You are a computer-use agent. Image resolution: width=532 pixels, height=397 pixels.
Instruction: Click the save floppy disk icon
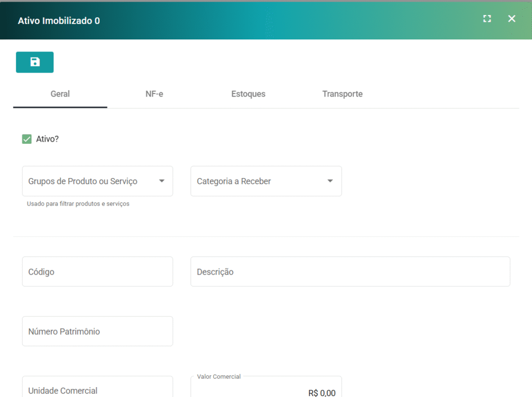[35, 62]
